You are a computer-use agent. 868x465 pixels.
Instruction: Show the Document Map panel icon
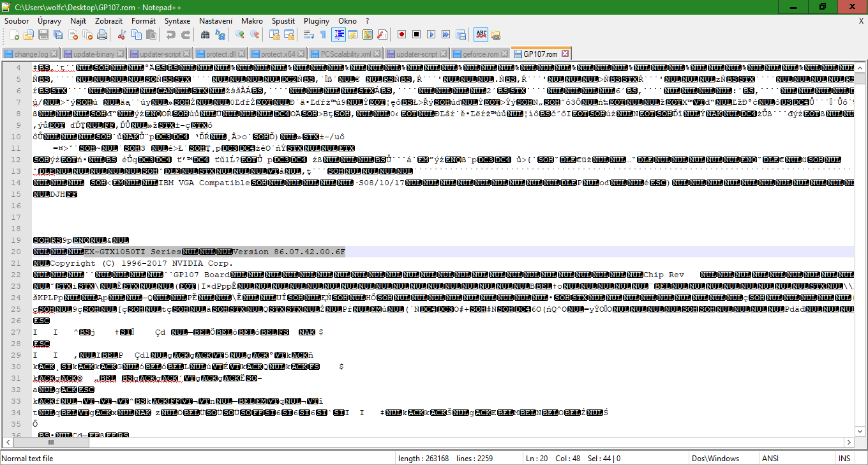[x=368, y=34]
